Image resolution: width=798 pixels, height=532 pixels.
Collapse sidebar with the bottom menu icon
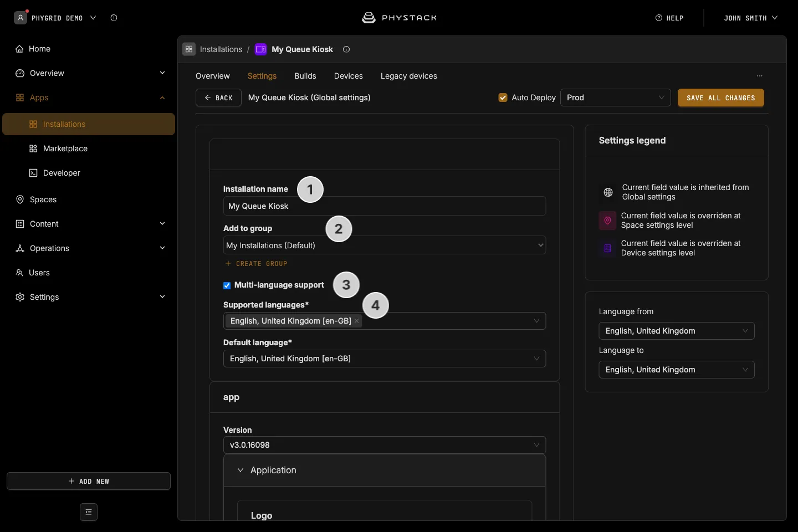point(89,512)
